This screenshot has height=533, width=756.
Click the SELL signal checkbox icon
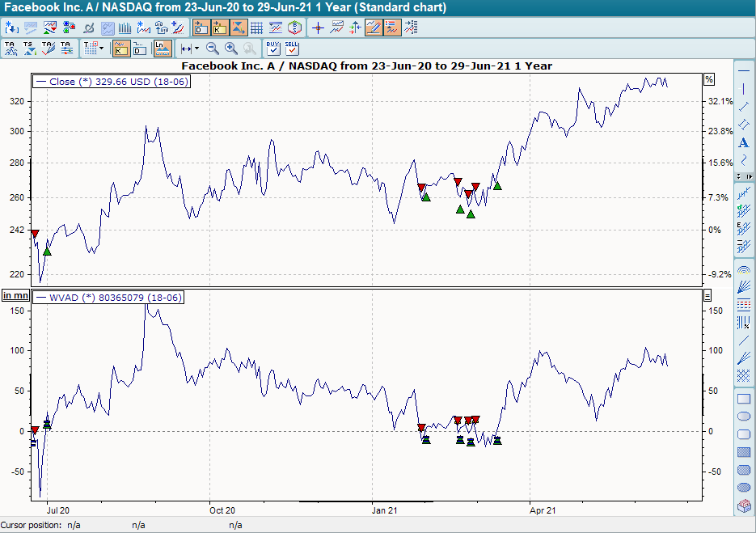coord(292,48)
